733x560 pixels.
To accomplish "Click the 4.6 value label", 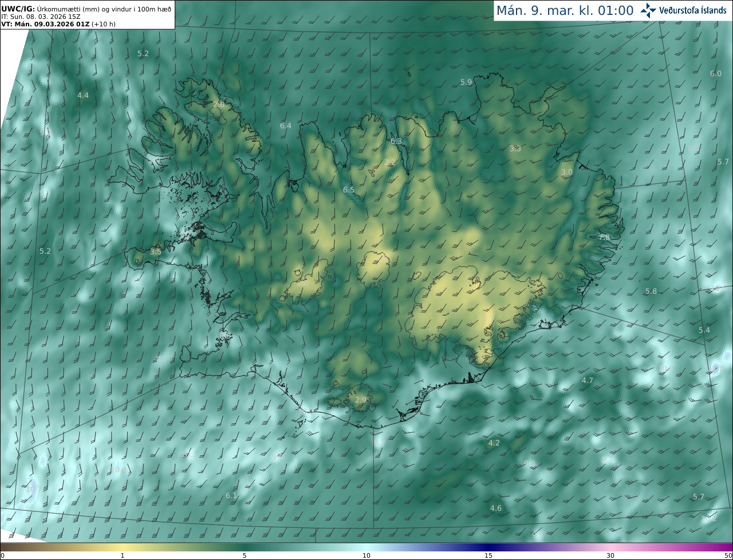I will click(x=496, y=508).
